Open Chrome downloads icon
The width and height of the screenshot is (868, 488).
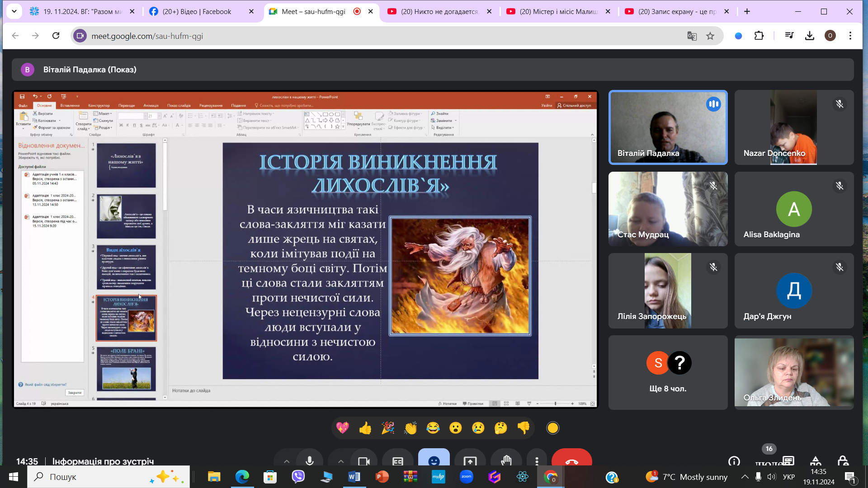click(x=810, y=36)
